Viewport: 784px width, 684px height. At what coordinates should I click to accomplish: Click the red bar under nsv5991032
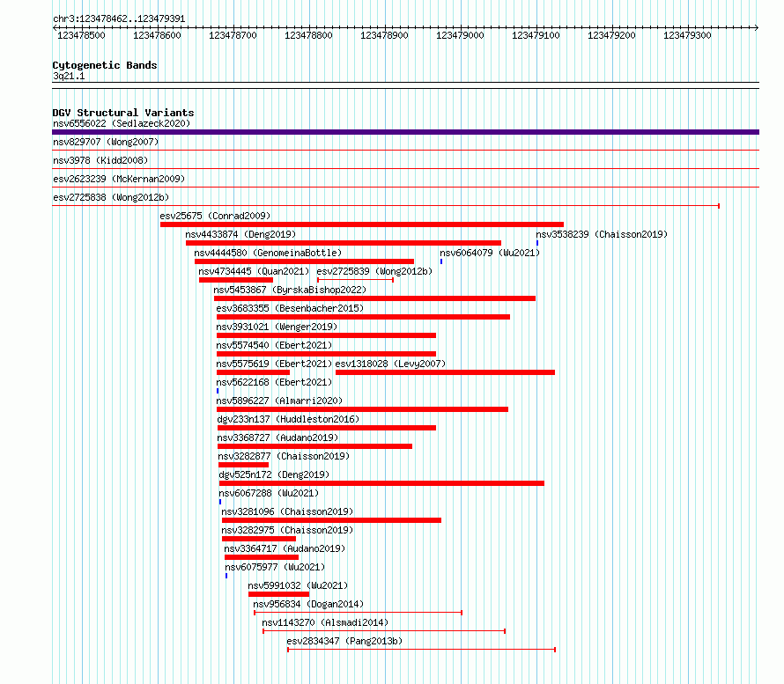coord(279,594)
